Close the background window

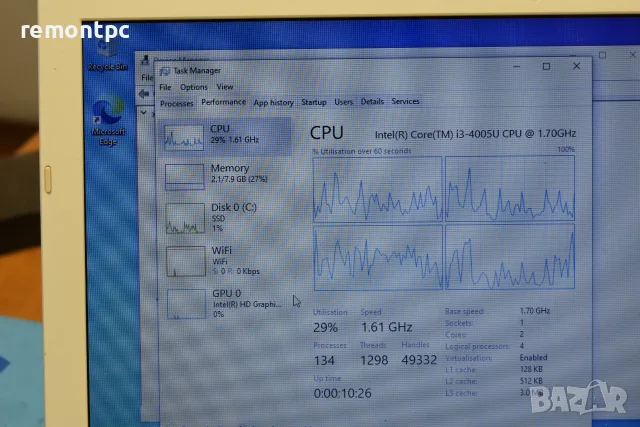point(632,54)
